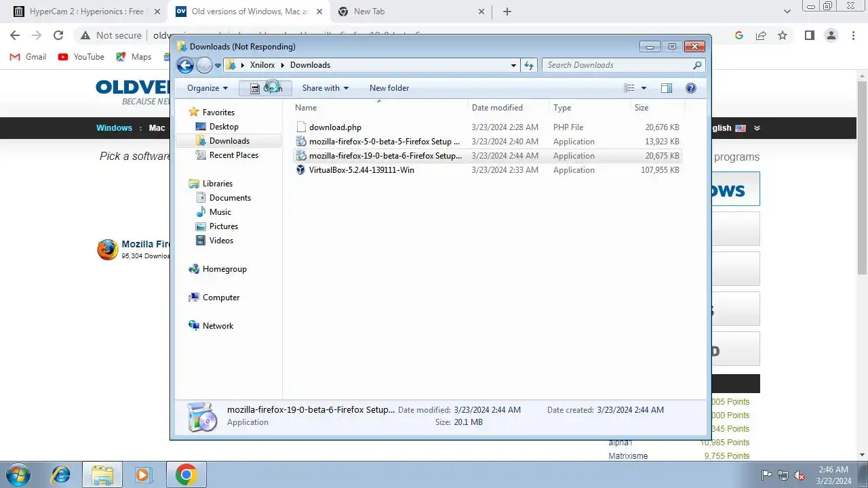Open the Videos library

[x=221, y=241]
